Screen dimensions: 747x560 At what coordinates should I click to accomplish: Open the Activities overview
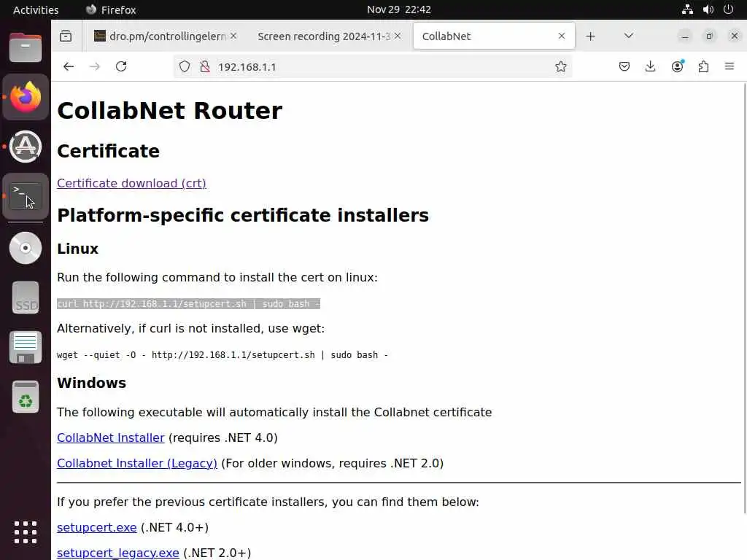[x=36, y=9]
